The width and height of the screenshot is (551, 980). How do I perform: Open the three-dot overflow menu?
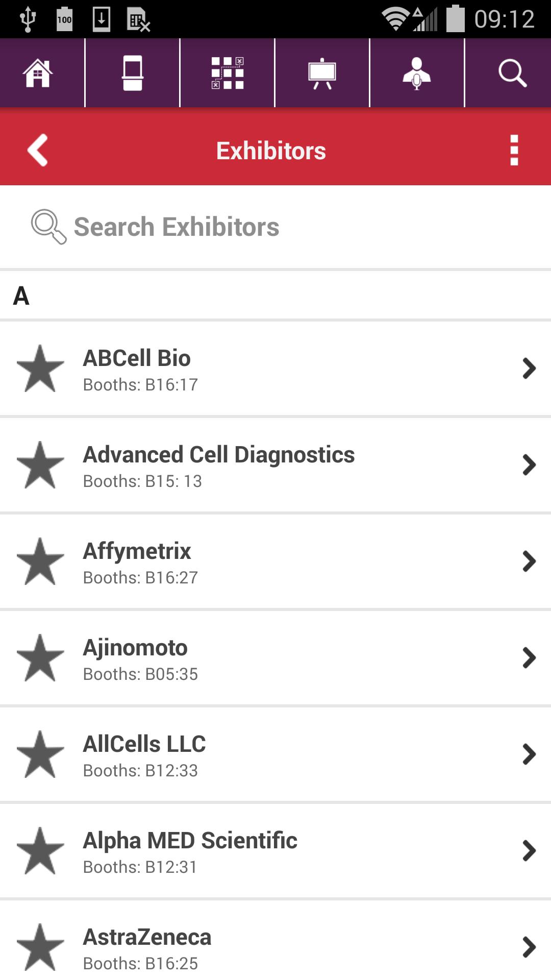514,150
